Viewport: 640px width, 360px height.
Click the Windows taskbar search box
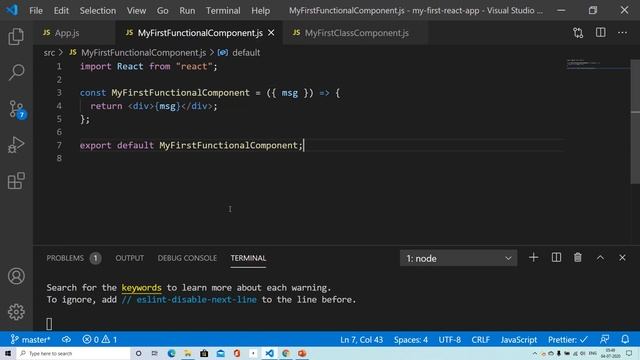(x=73, y=353)
